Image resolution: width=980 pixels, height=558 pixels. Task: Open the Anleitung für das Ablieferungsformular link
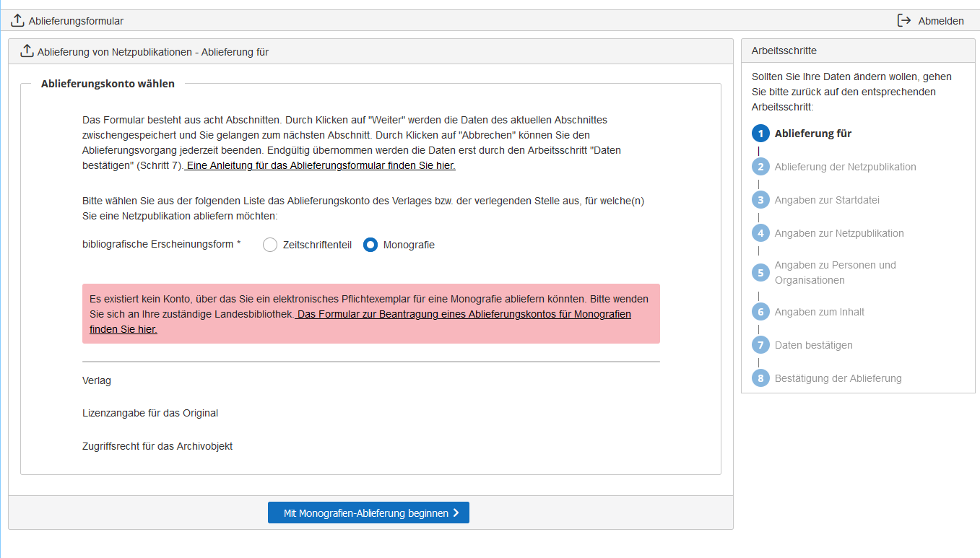[x=321, y=165]
